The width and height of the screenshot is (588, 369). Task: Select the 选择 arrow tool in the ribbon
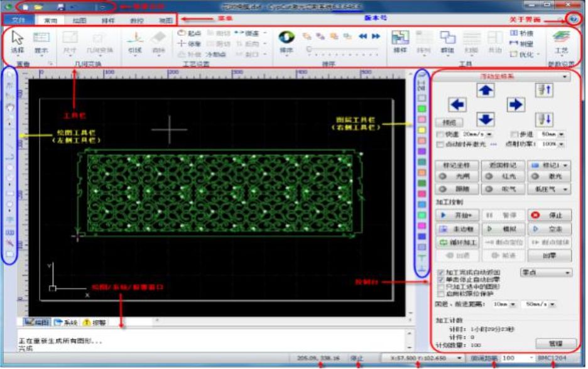(18, 41)
